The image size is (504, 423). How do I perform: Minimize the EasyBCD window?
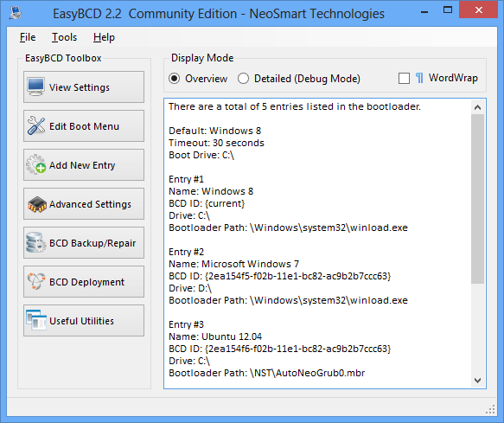[x=424, y=12]
